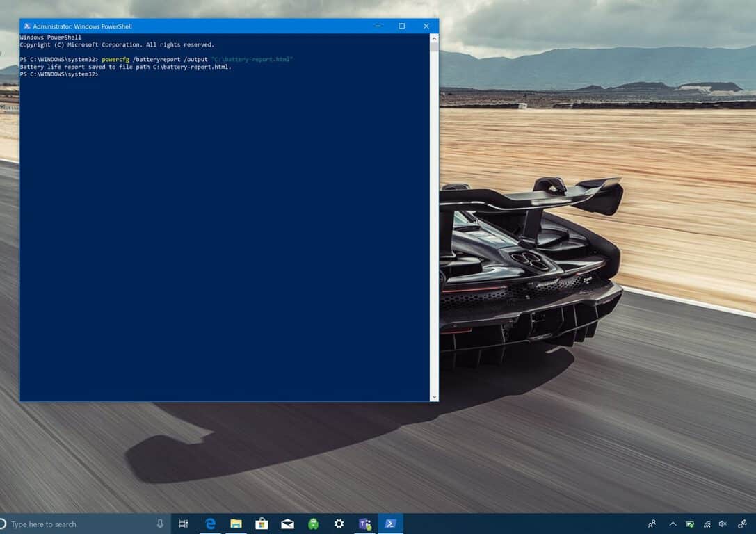Click the Cortana microphone icon
Image resolution: width=756 pixels, height=534 pixels.
(x=160, y=524)
